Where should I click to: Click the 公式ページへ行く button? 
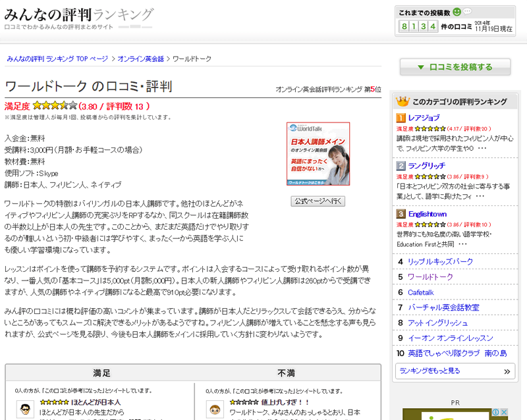[318, 201]
